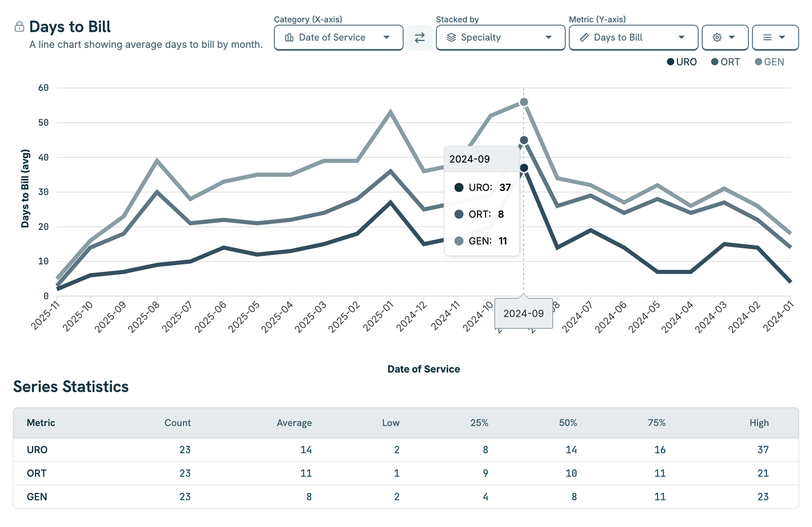Screen dimensions: 812x527
Task: Toggle ORT series visibility in legend
Action: 725,62
